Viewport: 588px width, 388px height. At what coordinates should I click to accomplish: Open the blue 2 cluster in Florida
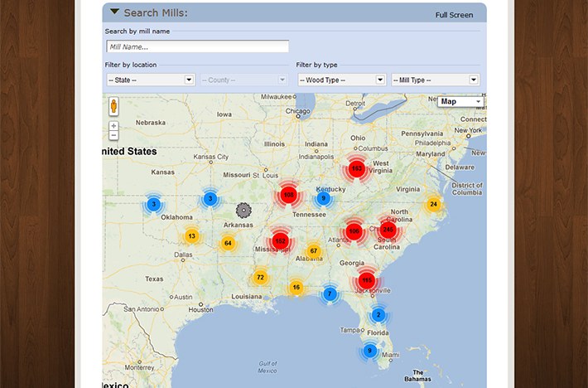(x=378, y=314)
